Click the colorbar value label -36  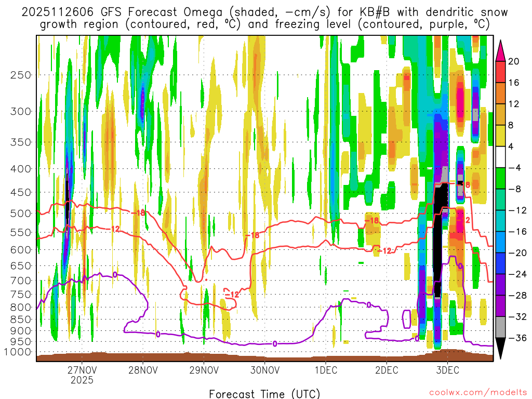point(517,338)
